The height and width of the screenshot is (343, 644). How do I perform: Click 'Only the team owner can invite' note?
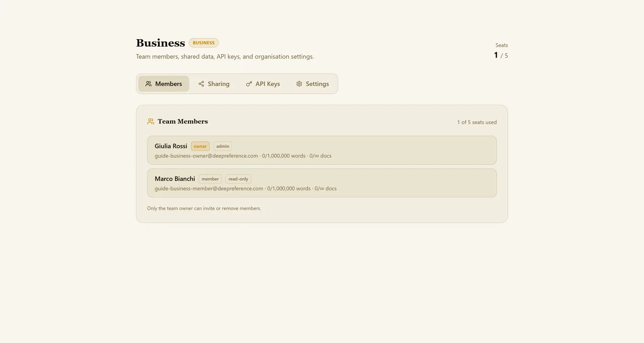click(x=204, y=209)
